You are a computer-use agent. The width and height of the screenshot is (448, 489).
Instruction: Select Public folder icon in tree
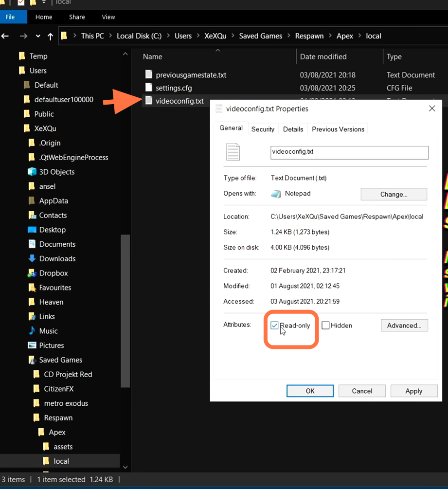pyautogui.click(x=27, y=114)
